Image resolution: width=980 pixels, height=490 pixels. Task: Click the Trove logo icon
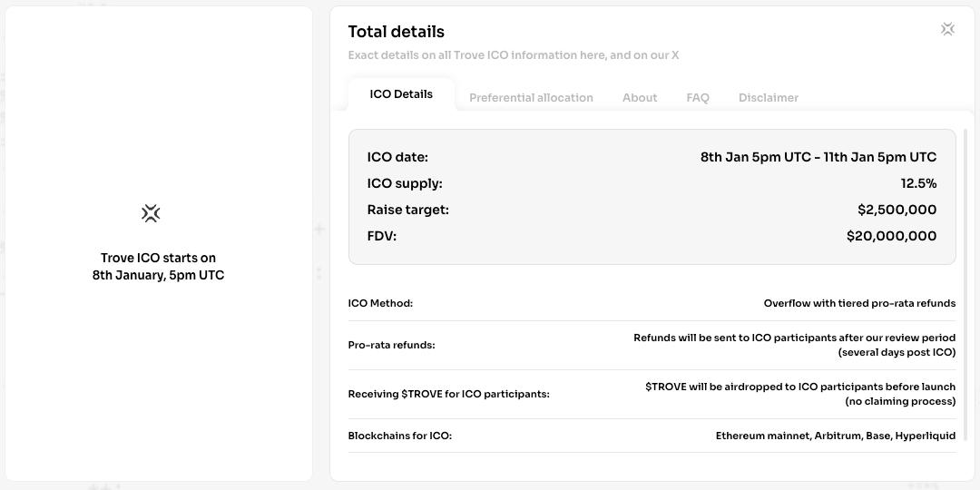151,213
